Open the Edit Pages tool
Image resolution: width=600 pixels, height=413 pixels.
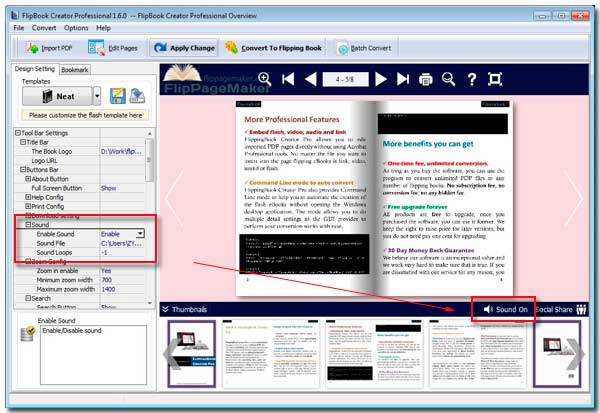(x=113, y=48)
